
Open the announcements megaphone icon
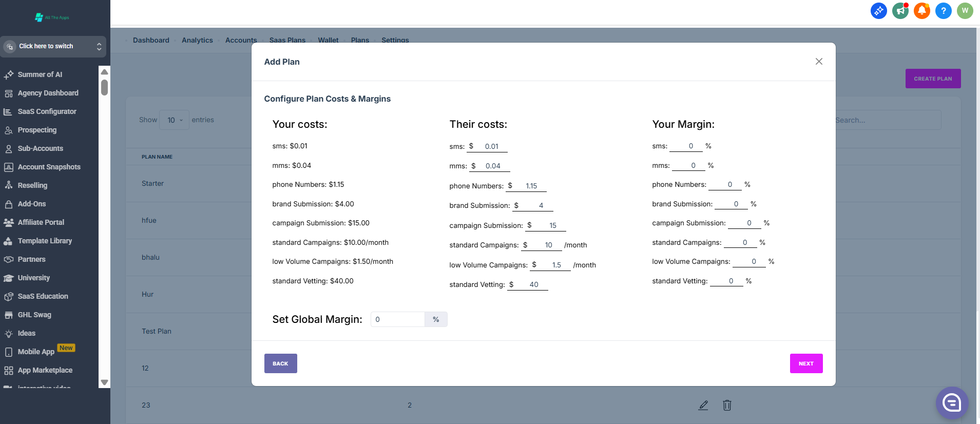(x=900, y=10)
